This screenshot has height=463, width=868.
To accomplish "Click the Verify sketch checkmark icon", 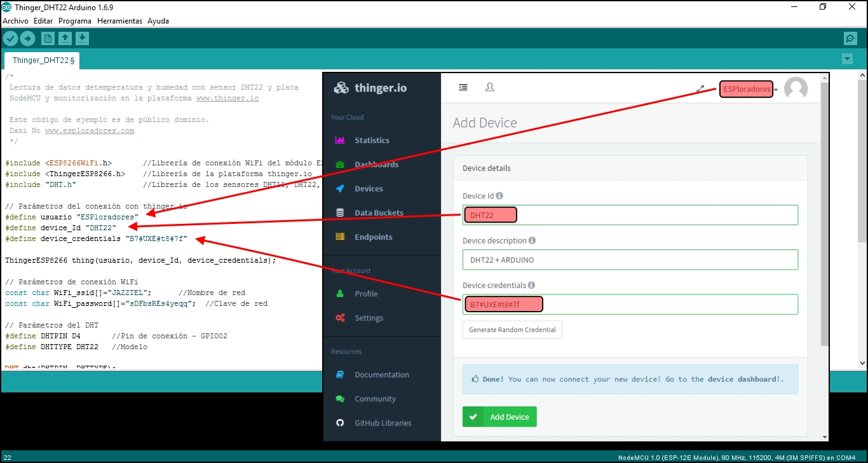I will [x=10, y=39].
